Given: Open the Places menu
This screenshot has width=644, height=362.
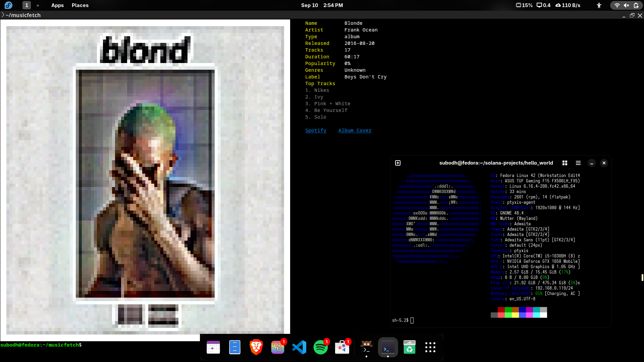Looking at the screenshot, I should click(80, 5).
